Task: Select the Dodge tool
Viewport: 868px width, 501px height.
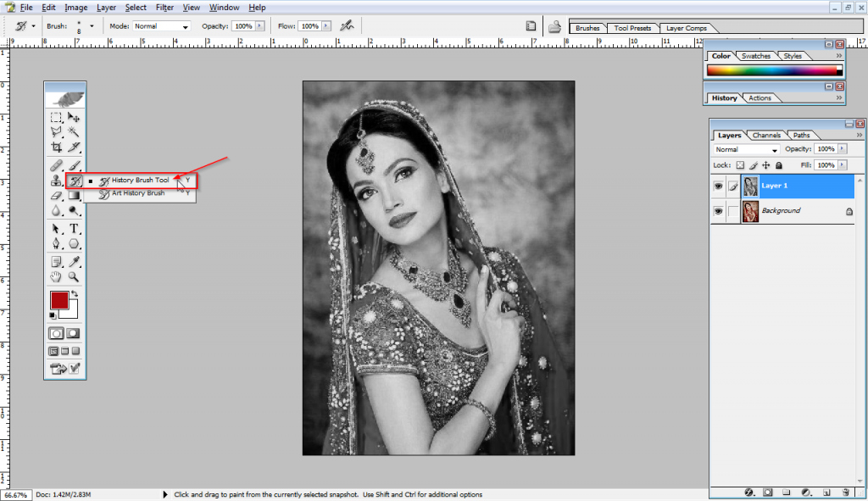Action: [74, 210]
